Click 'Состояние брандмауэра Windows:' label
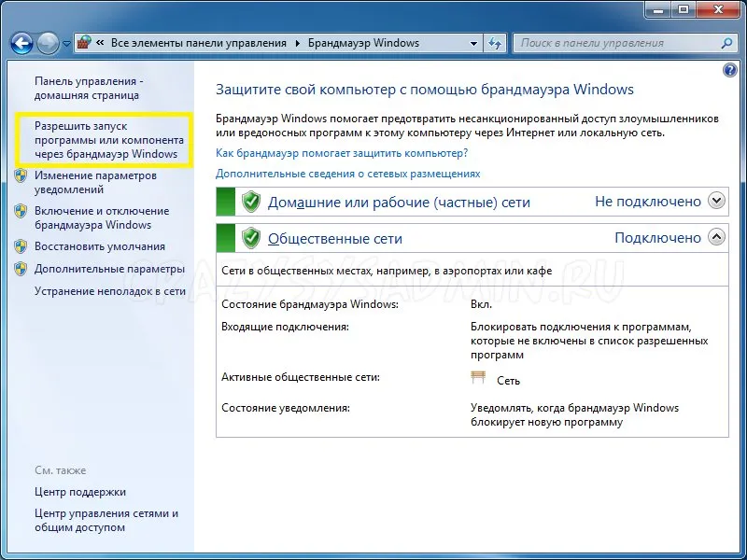Viewport: 747px width, 560px height. (310, 304)
